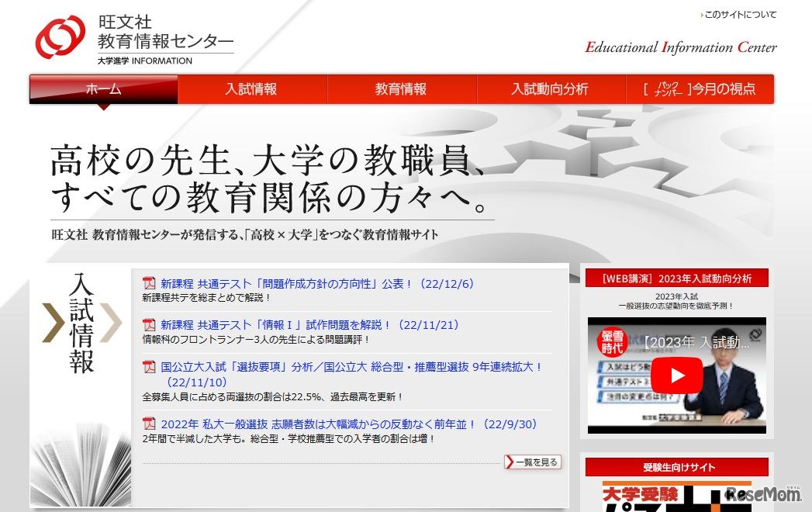The width and height of the screenshot is (812, 512).
Task: Open 2022年 私大一般選抜 志願者数 link
Action: [348, 424]
